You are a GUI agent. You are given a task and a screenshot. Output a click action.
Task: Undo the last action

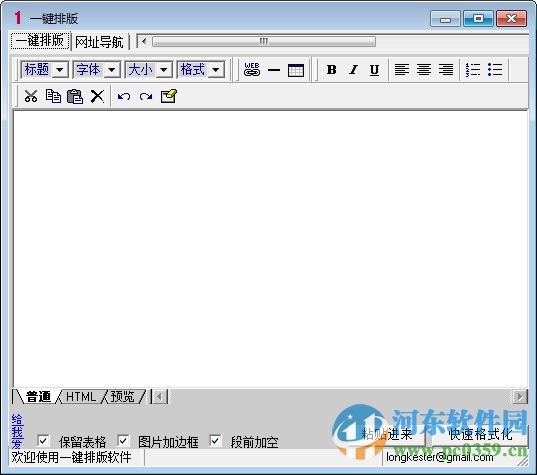point(124,97)
